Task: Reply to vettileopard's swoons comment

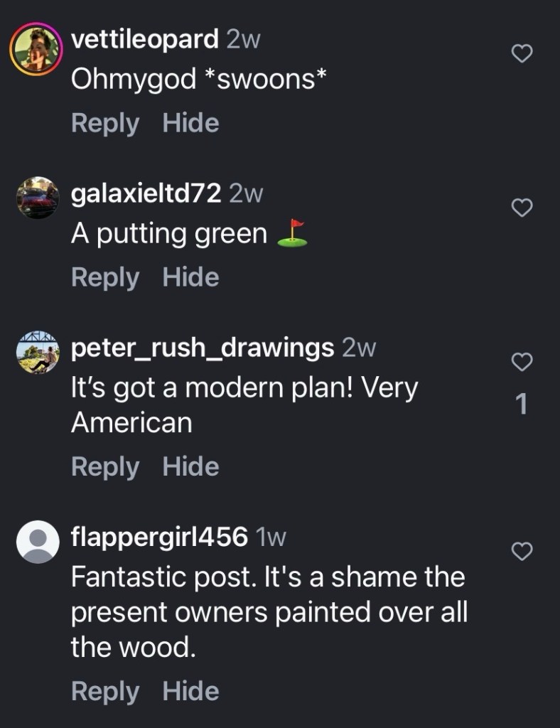Action: pyautogui.click(x=105, y=123)
